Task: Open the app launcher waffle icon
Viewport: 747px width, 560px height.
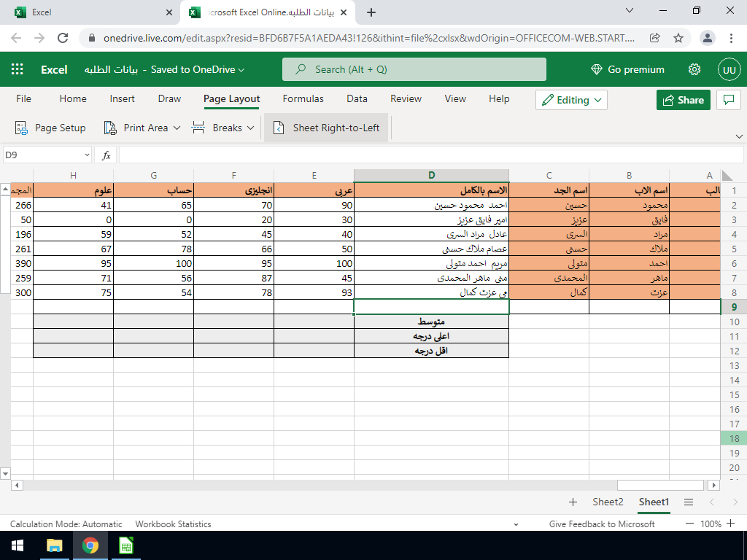Action: click(18, 69)
